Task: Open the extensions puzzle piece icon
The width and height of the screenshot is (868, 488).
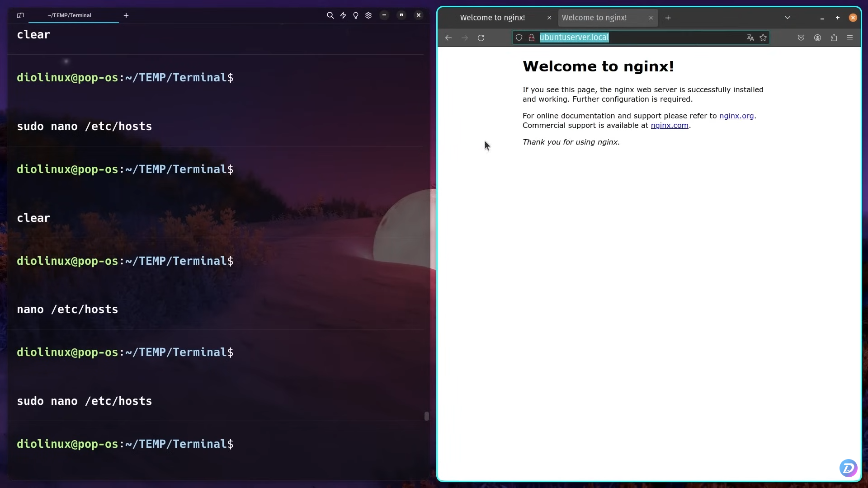Action: point(834,38)
